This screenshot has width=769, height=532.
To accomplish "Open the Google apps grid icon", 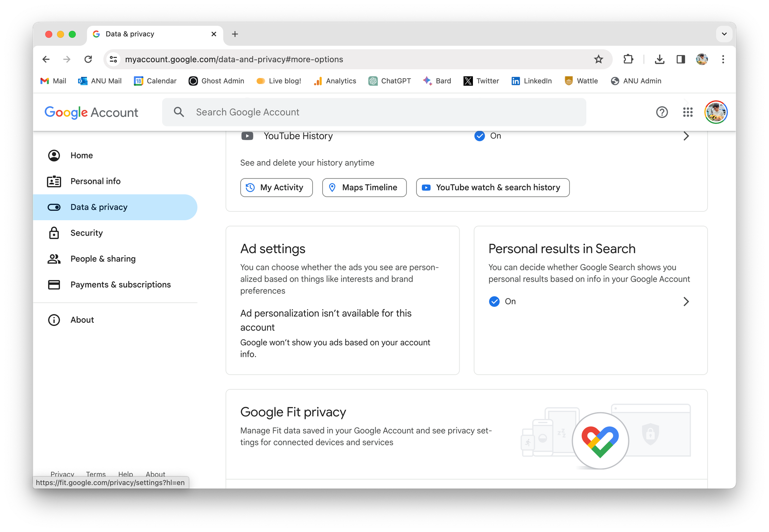I will pyautogui.click(x=687, y=112).
